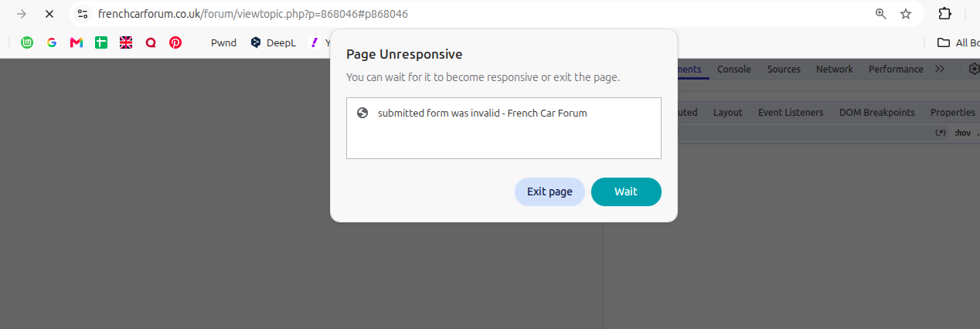The image size is (980, 329).
Task: Open the Gmail bookmark icon
Action: coord(77,42)
